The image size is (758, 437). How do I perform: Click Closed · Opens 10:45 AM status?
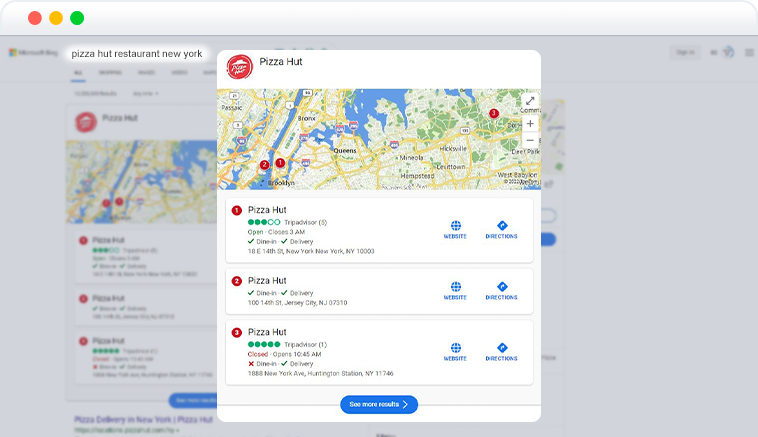284,354
